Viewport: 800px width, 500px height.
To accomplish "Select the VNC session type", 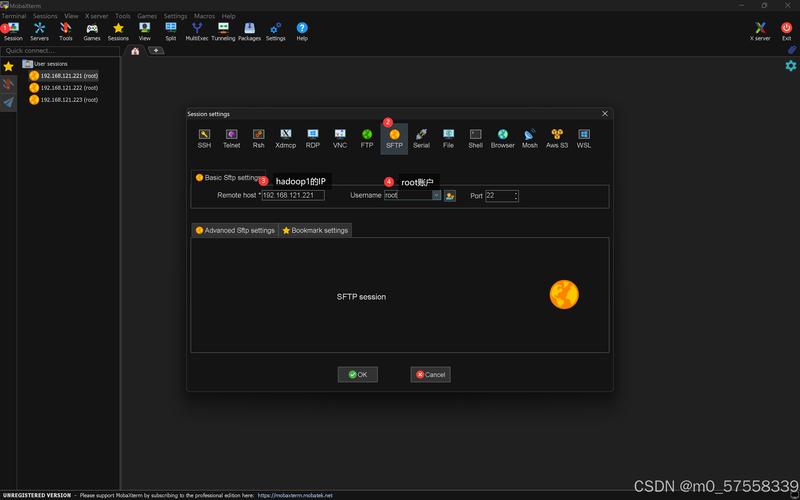I will tap(340, 138).
